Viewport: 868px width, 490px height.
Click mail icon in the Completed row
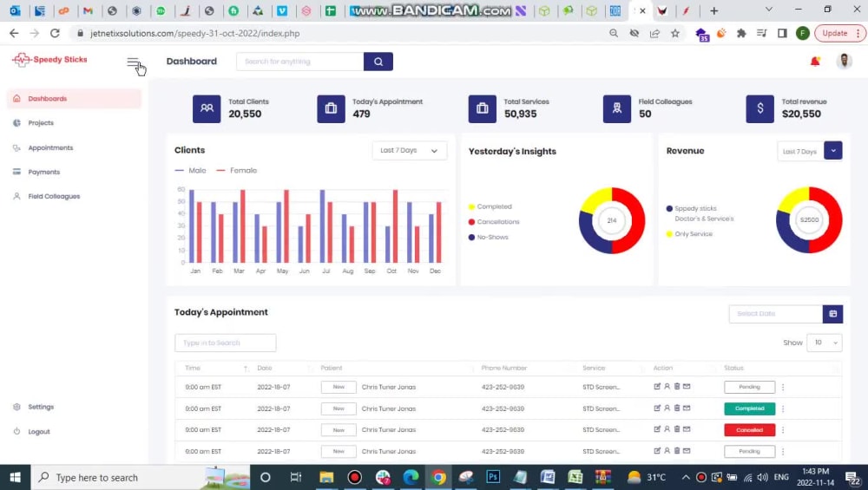click(687, 408)
